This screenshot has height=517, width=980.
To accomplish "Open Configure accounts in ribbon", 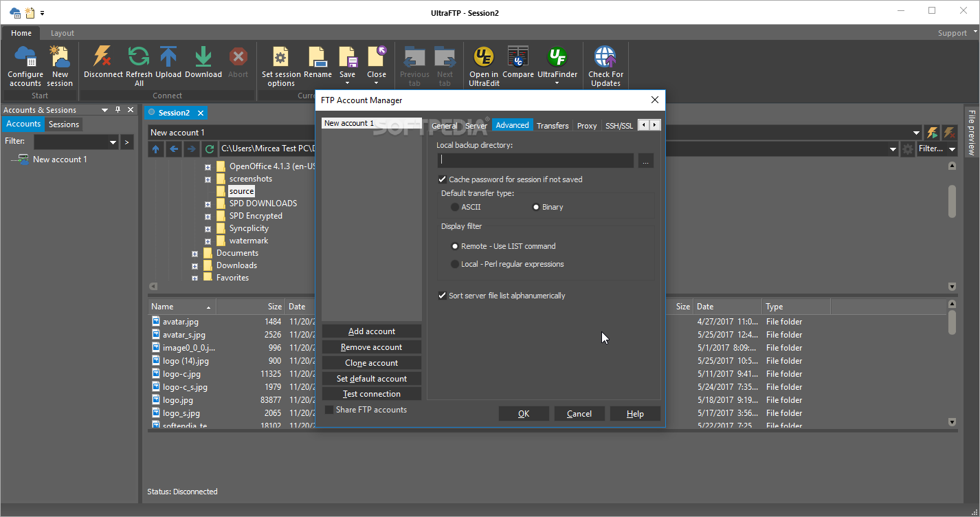I will [x=25, y=66].
